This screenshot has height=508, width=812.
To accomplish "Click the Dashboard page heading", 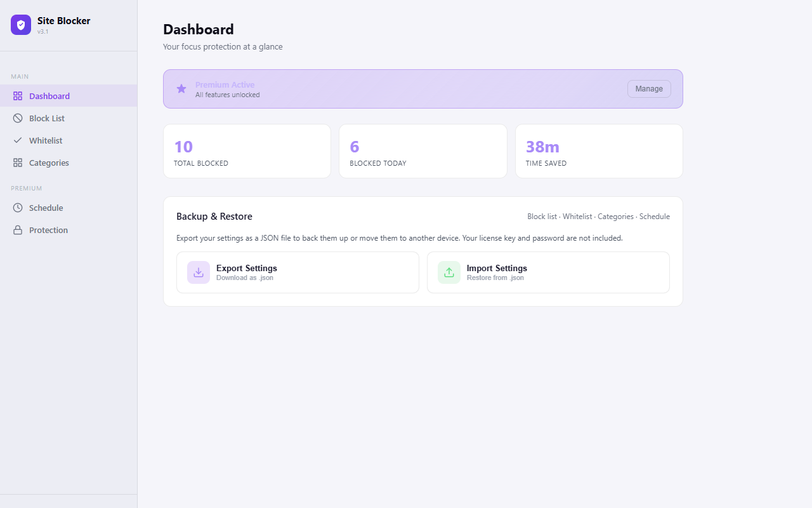I will [x=199, y=29].
